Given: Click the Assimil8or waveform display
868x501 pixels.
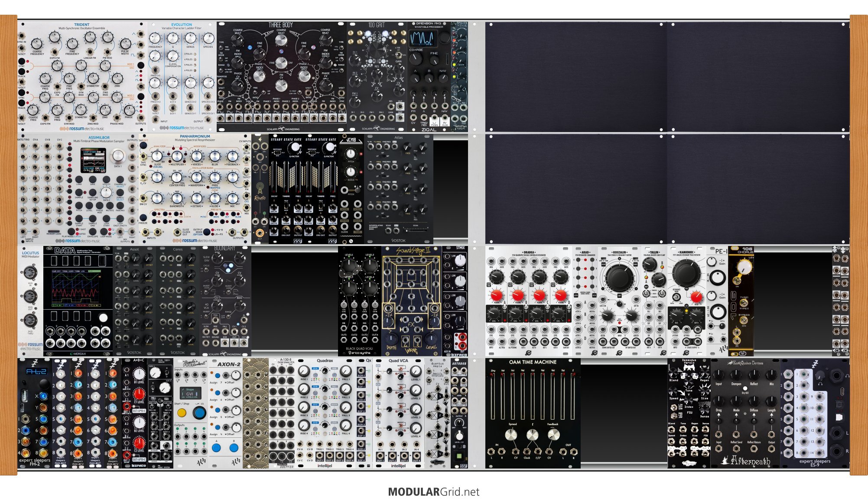Looking at the screenshot, I should (x=94, y=160).
